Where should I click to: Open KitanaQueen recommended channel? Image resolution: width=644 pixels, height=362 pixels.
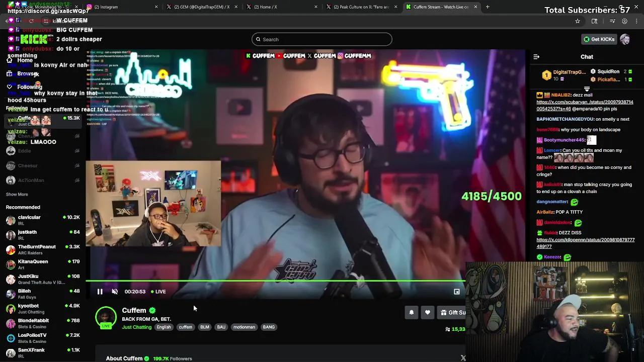(43, 264)
